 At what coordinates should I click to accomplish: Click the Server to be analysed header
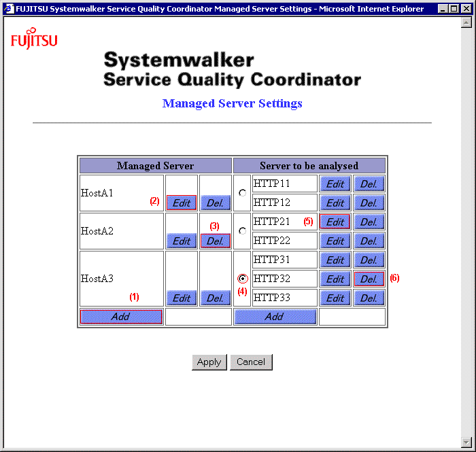click(x=309, y=166)
